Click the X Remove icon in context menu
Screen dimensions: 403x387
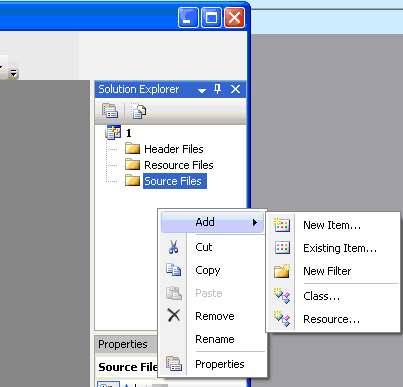pyautogui.click(x=173, y=315)
